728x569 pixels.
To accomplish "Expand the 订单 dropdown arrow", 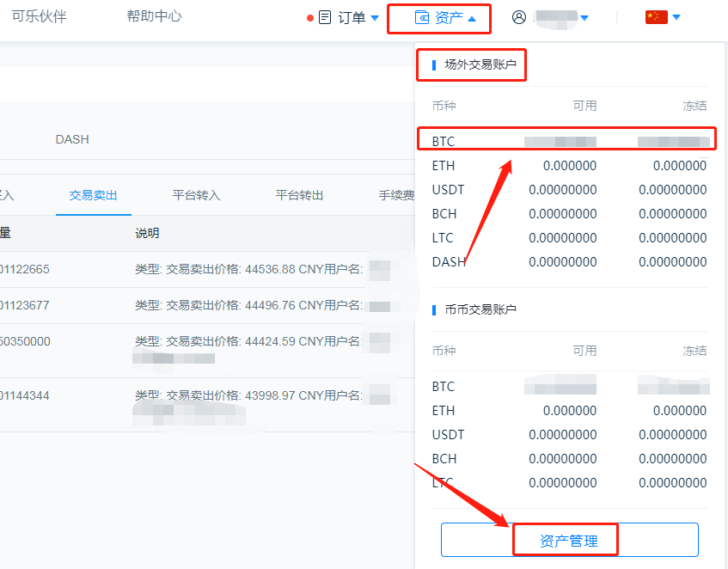I will pyautogui.click(x=375, y=18).
